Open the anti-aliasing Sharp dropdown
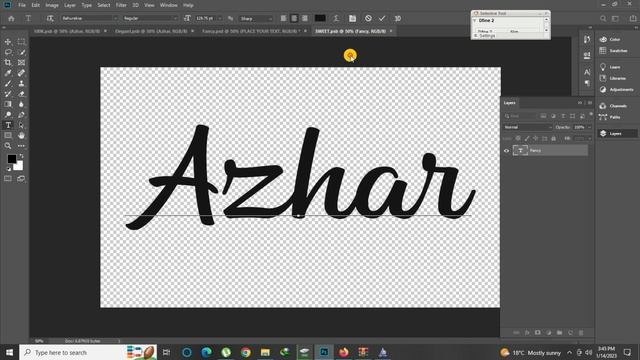 pos(256,18)
